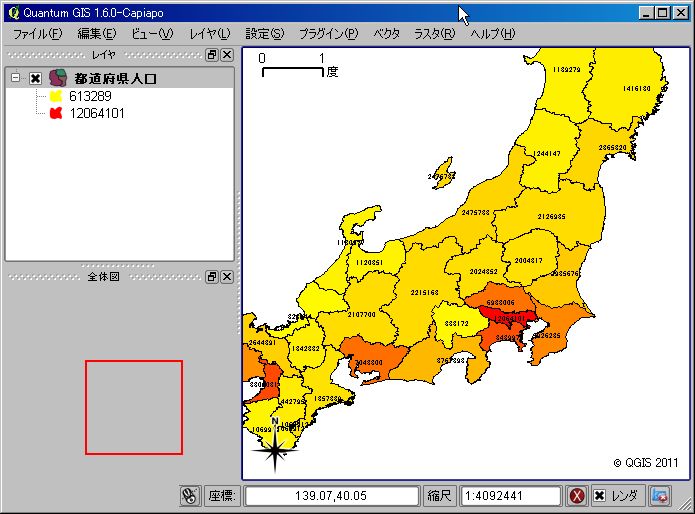Image resolution: width=695 pixels, height=514 pixels.
Task: Open the ラスタ(R) menu
Action: (x=434, y=33)
